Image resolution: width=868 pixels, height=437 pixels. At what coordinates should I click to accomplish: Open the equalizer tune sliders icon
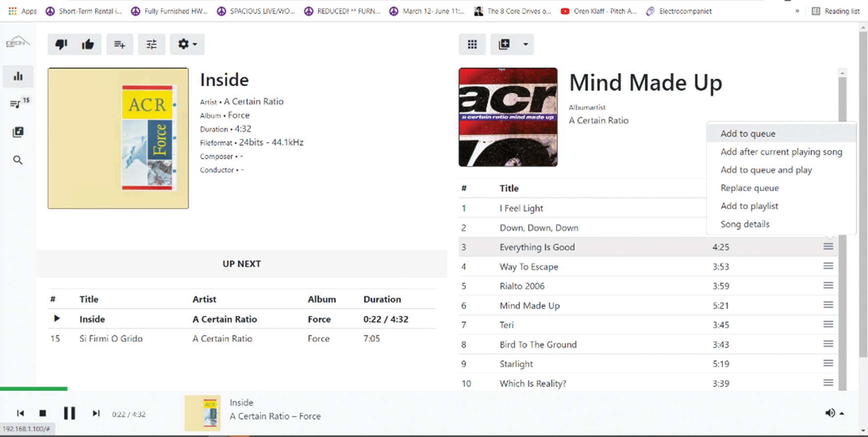coord(151,45)
